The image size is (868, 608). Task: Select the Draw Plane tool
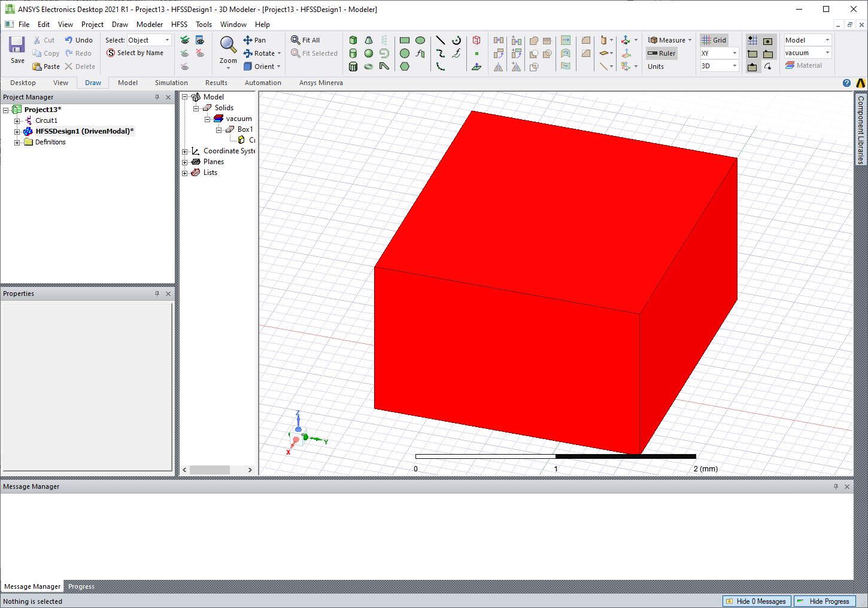[x=477, y=66]
